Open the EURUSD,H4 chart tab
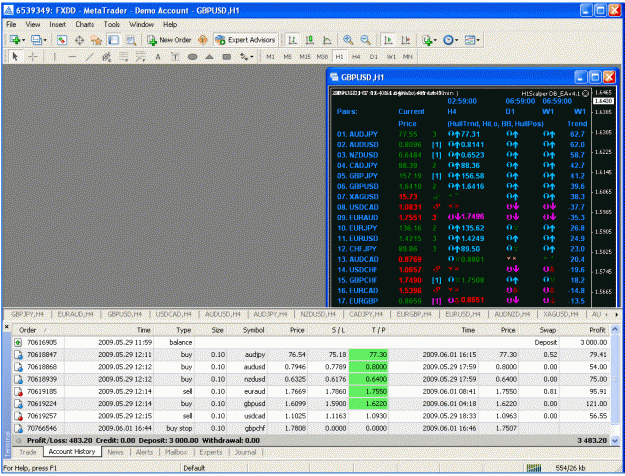The height and width of the screenshot is (476, 625). point(462,314)
